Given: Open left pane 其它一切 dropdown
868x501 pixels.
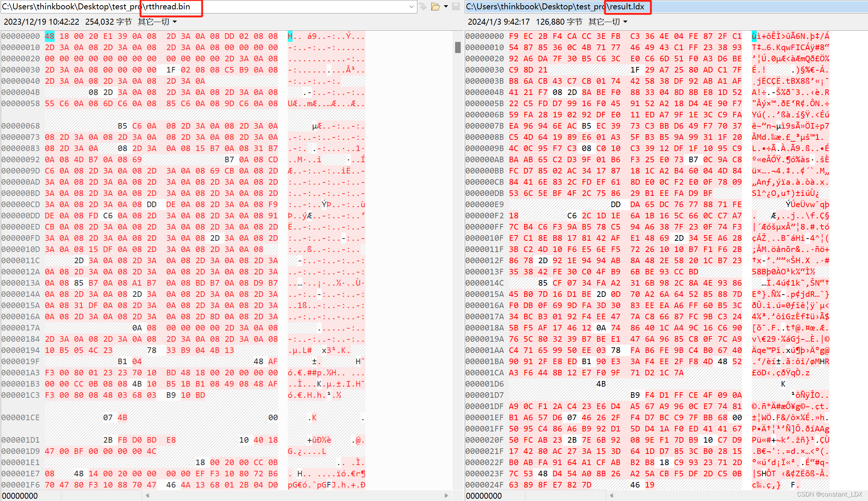Looking at the screenshot, I should (157, 22).
